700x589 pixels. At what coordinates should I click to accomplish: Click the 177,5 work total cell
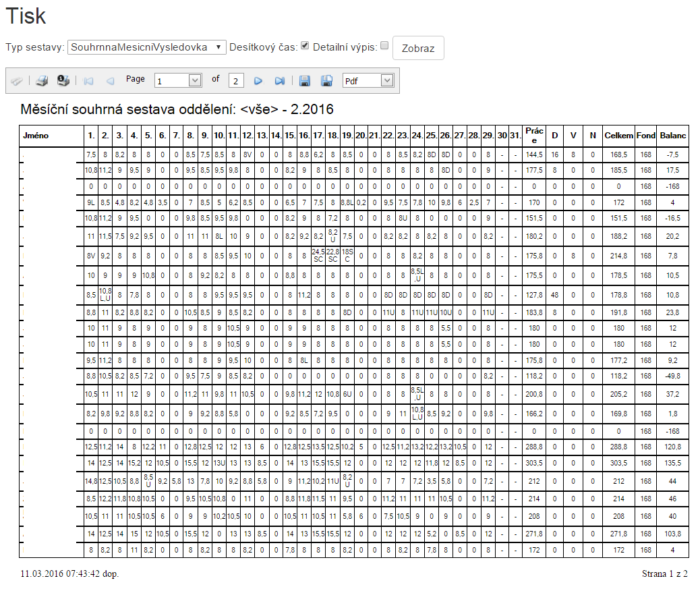point(534,170)
